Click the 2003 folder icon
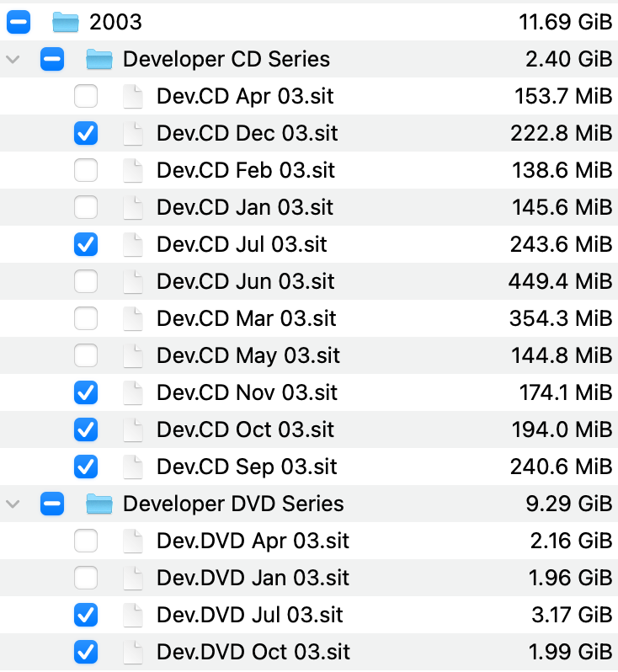The width and height of the screenshot is (618, 672). pos(65,22)
